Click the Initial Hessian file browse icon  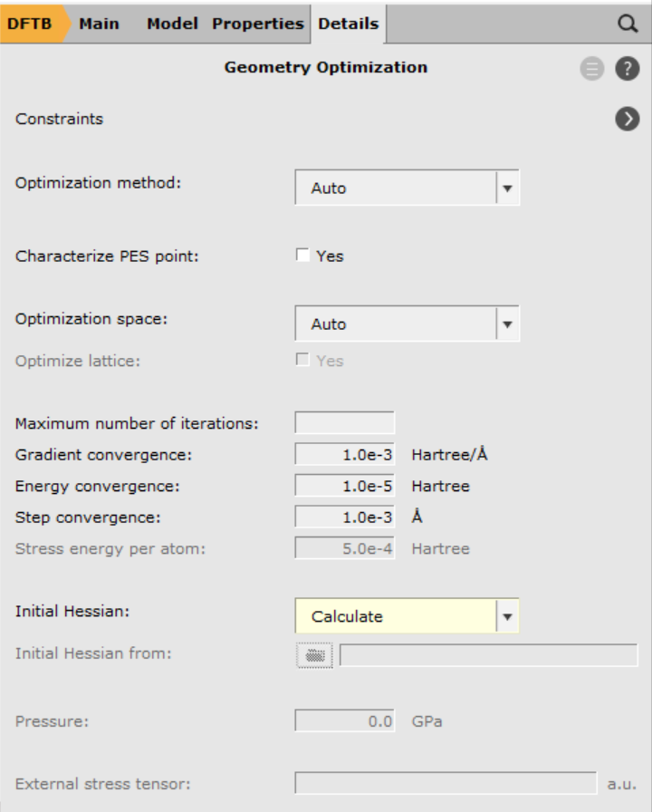click(x=314, y=655)
